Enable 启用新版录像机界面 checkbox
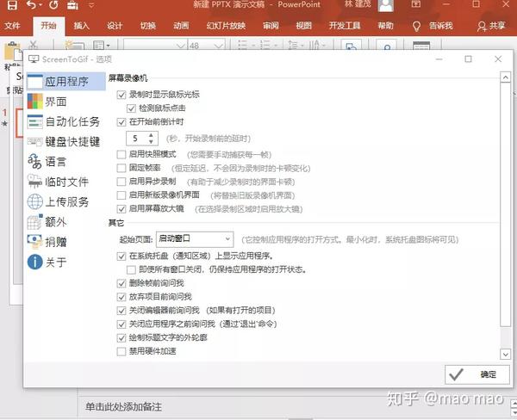Viewport: 517px width, 420px height. [x=121, y=195]
